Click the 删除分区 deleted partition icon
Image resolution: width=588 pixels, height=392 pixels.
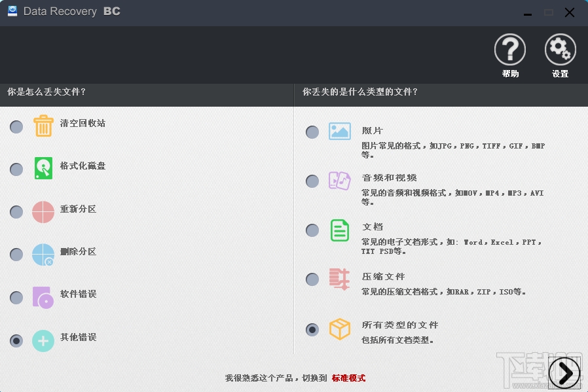43,254
